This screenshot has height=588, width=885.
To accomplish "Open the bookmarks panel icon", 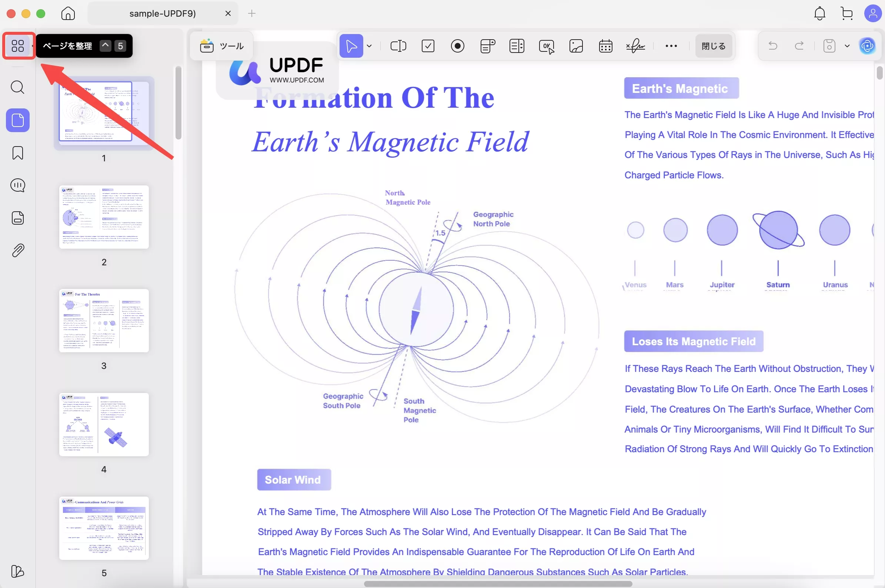I will (18, 153).
